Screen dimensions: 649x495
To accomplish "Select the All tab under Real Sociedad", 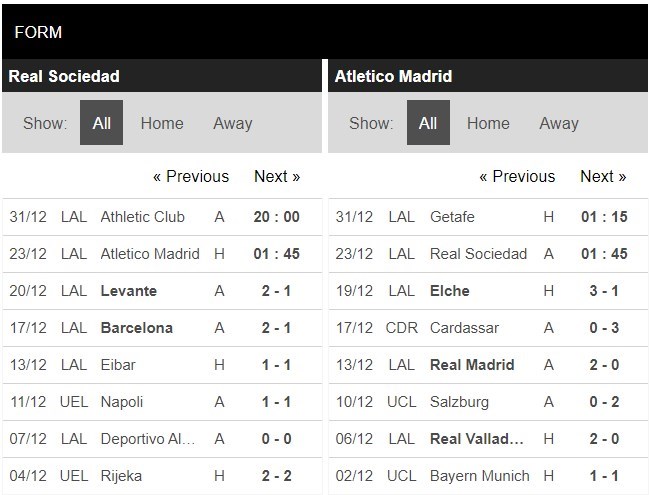I will pos(101,123).
